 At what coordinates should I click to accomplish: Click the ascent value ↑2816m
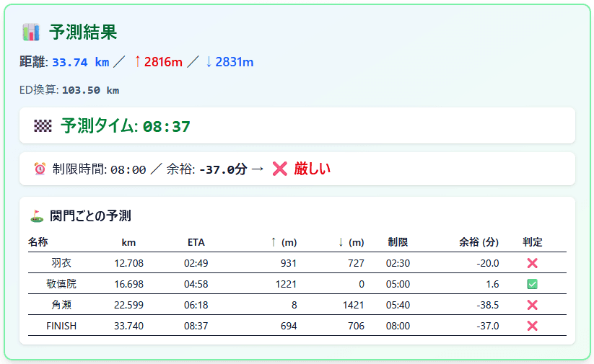point(159,62)
